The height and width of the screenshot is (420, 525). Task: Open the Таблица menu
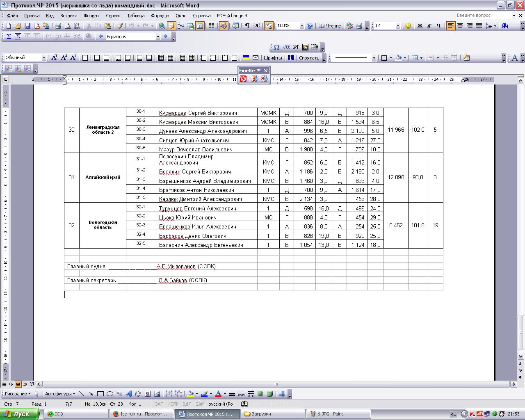point(135,16)
